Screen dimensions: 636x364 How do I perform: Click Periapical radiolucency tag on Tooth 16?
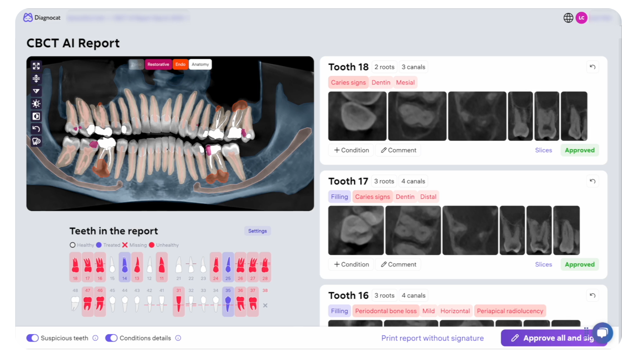[510, 311]
